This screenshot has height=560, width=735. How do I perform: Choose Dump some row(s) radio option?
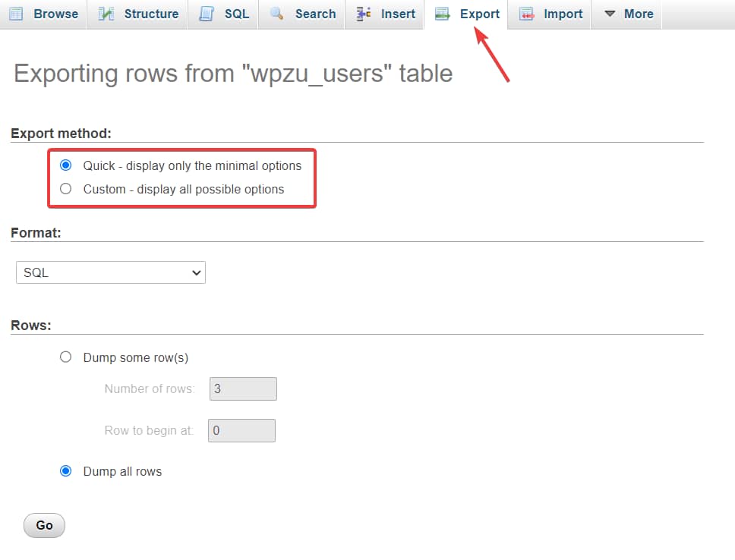click(65, 357)
